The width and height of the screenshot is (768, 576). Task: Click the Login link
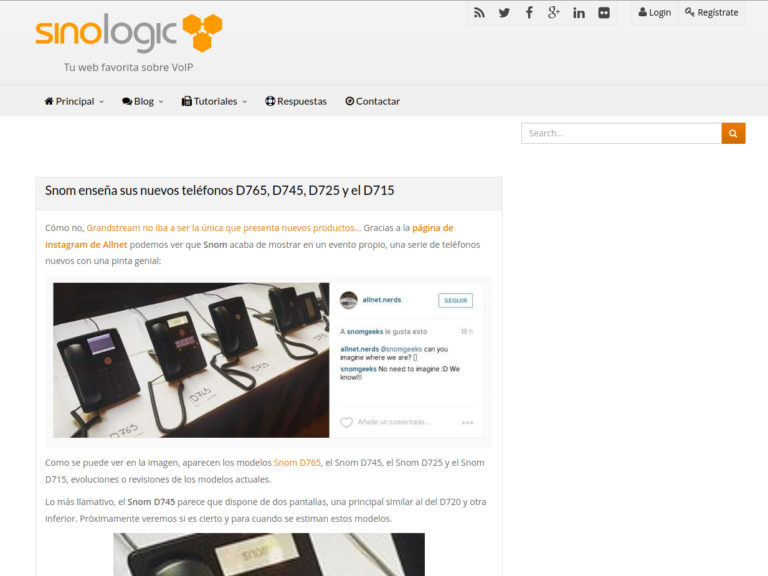point(655,13)
